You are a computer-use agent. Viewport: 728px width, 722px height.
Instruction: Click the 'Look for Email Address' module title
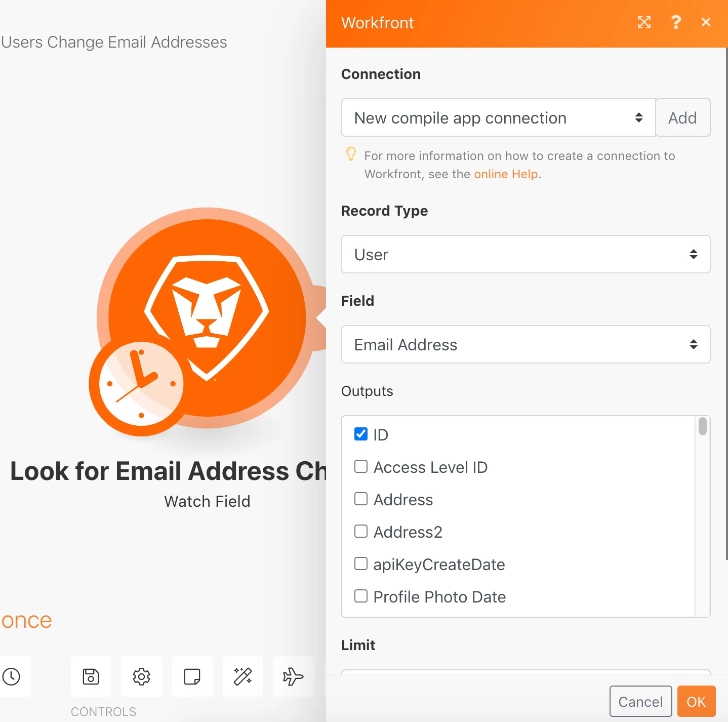(x=168, y=471)
